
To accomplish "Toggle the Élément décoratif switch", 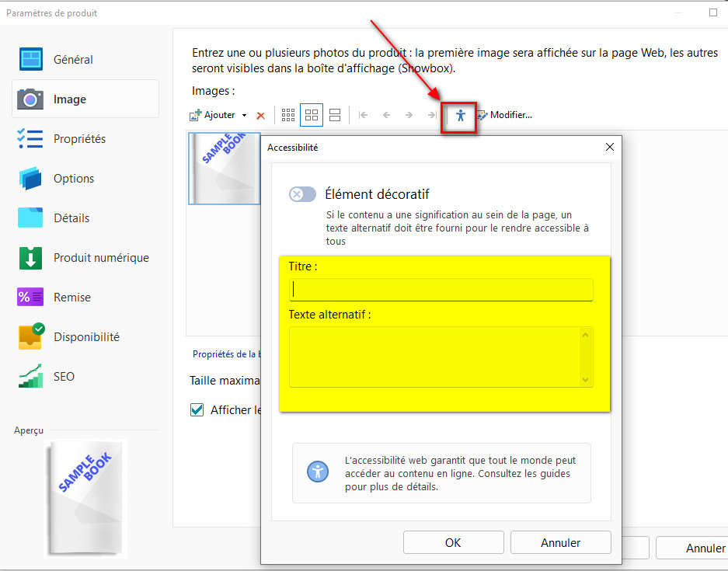I will (x=303, y=194).
